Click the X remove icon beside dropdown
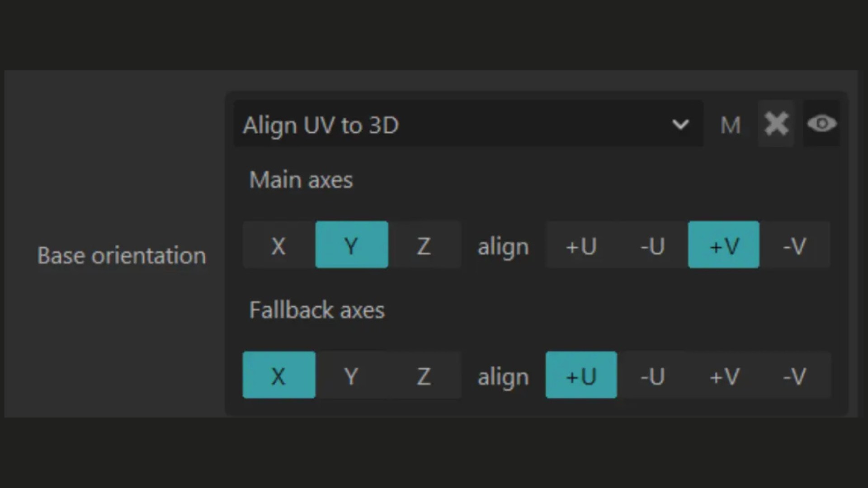The height and width of the screenshot is (488, 868). (x=776, y=124)
